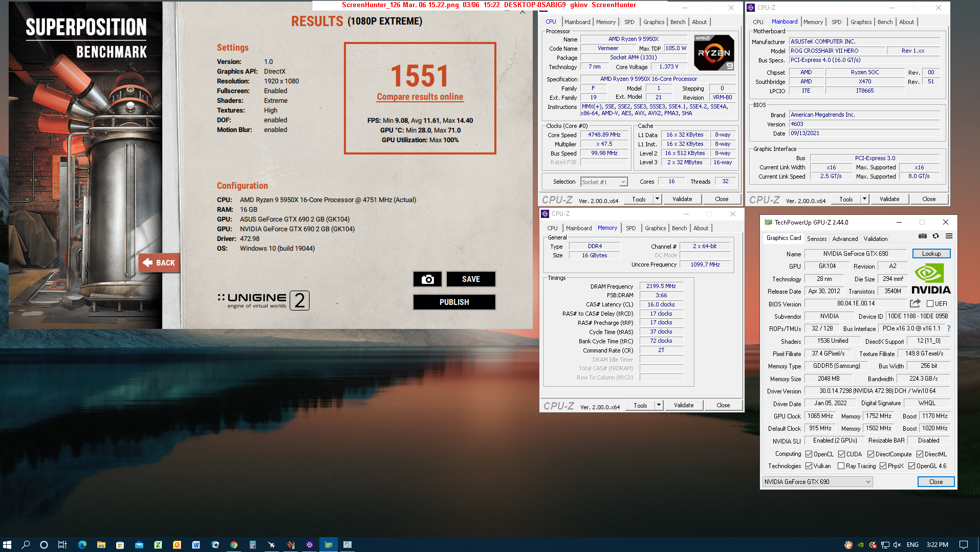The image size is (980, 552).
Task: Open the Bench tab in CPU-Z Mainboard window
Action: click(x=885, y=22)
